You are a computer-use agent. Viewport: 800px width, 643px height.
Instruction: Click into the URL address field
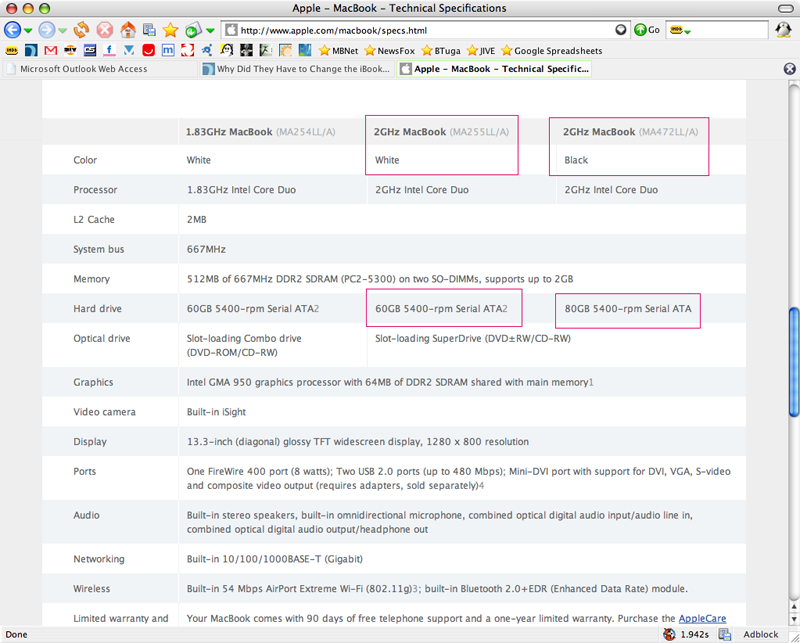click(x=426, y=30)
